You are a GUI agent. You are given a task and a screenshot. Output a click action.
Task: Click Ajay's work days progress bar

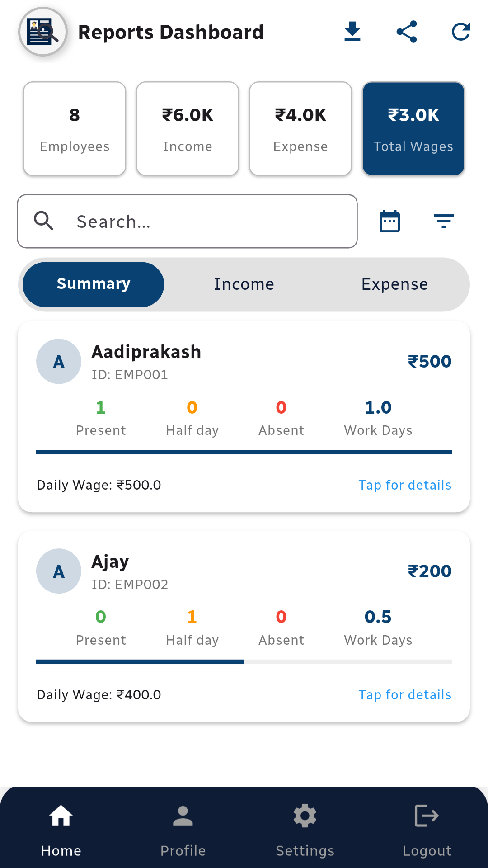[244, 662]
